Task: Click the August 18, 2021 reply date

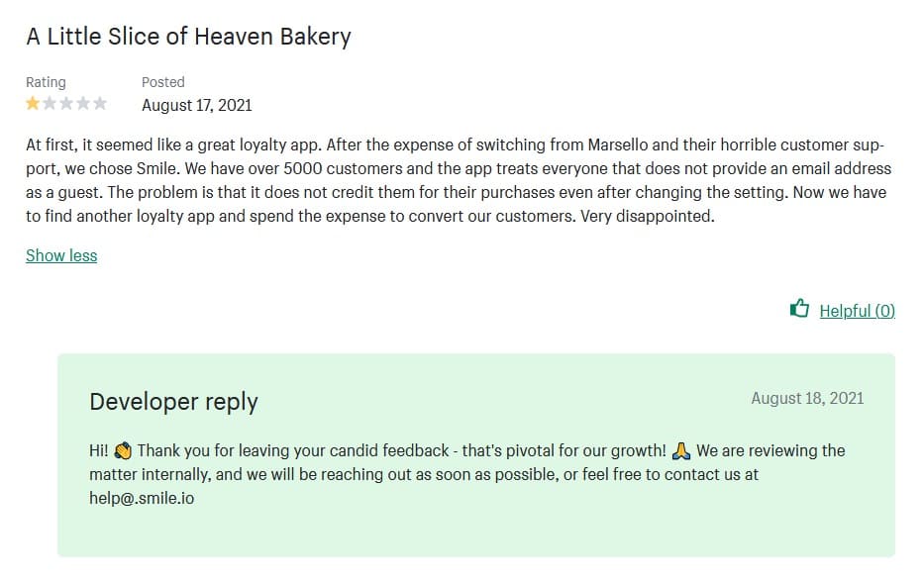Action: (x=807, y=398)
